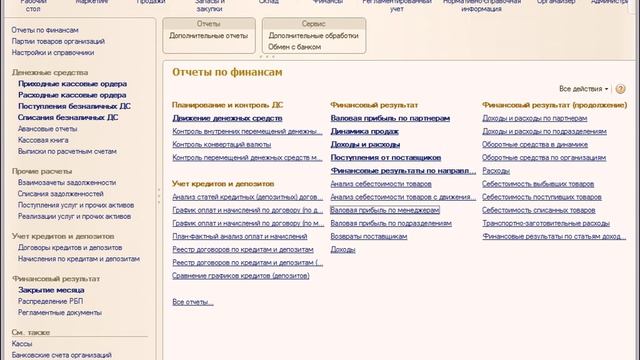Viewport: 640px width, 360px height.
Task: Open Оборотные средства по организациям
Action: tap(544, 157)
